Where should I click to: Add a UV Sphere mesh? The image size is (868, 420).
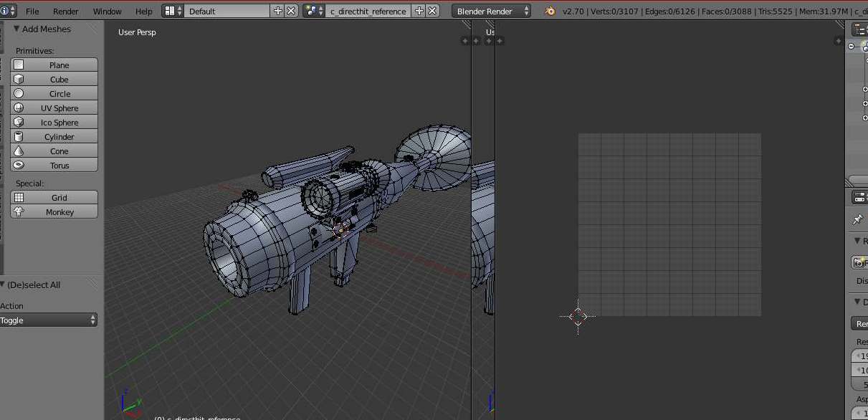pos(54,108)
